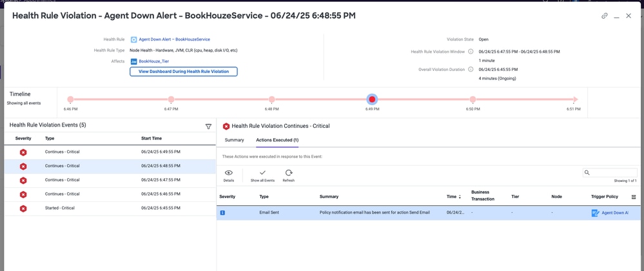Click the info icon beside Overall Violation Duration
Viewport: 644px width, 271px height.
pyautogui.click(x=471, y=70)
